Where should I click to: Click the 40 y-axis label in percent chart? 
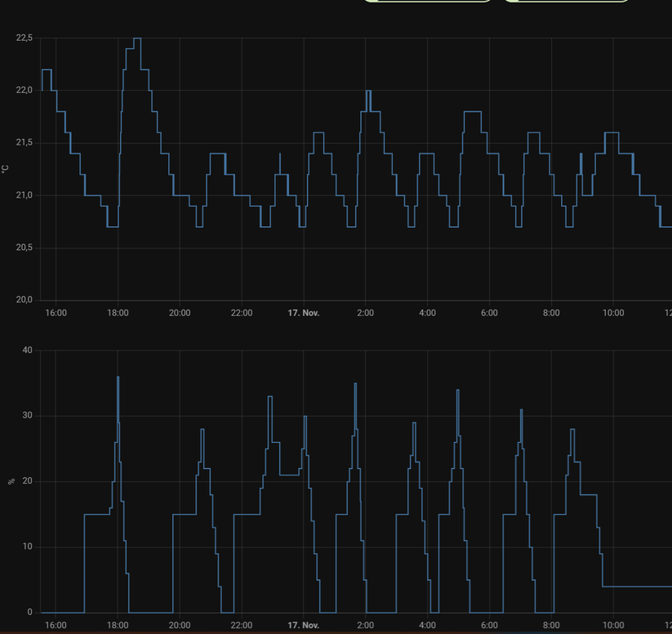click(27, 350)
